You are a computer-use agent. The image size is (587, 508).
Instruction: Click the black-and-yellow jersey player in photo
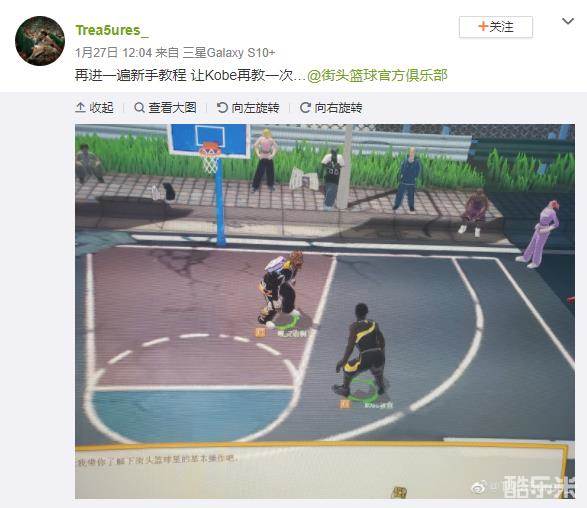(x=362, y=352)
